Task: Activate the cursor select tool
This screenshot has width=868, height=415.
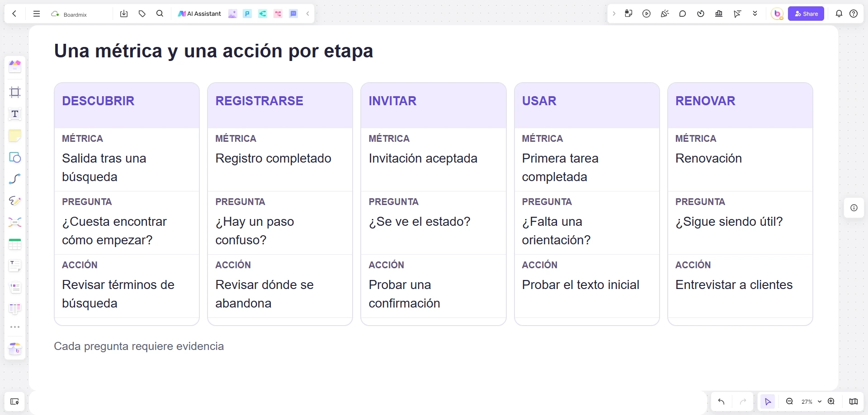Action: pos(768,401)
